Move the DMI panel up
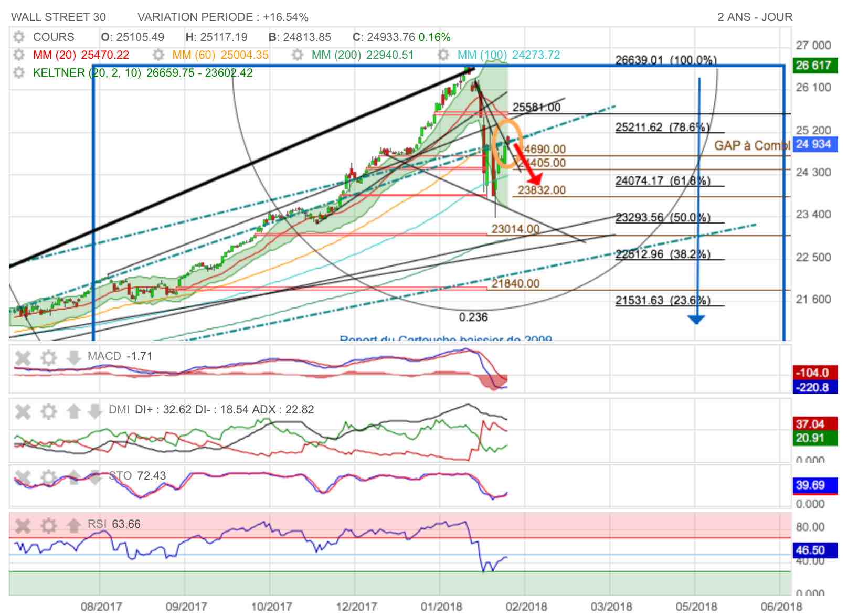This screenshot has height=616, width=848. [x=74, y=412]
